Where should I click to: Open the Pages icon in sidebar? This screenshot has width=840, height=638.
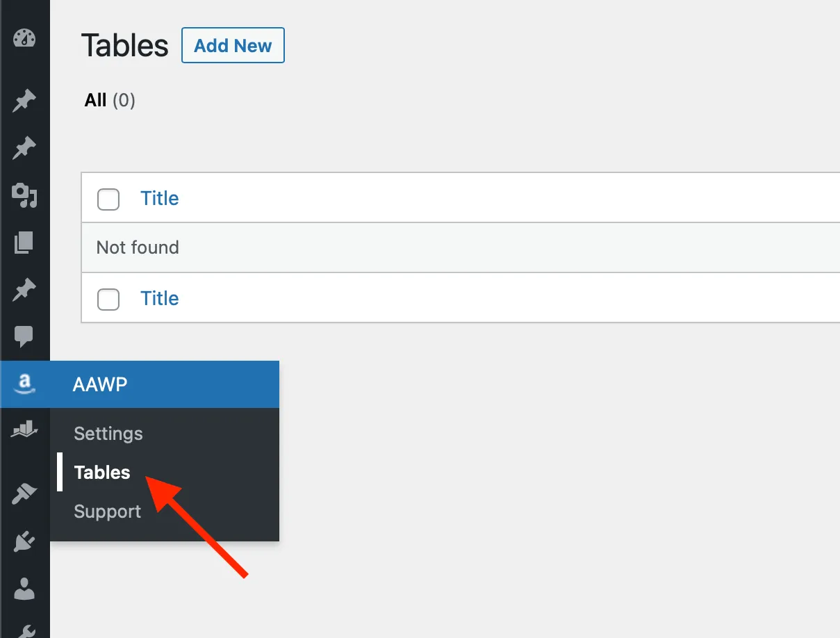coord(24,243)
